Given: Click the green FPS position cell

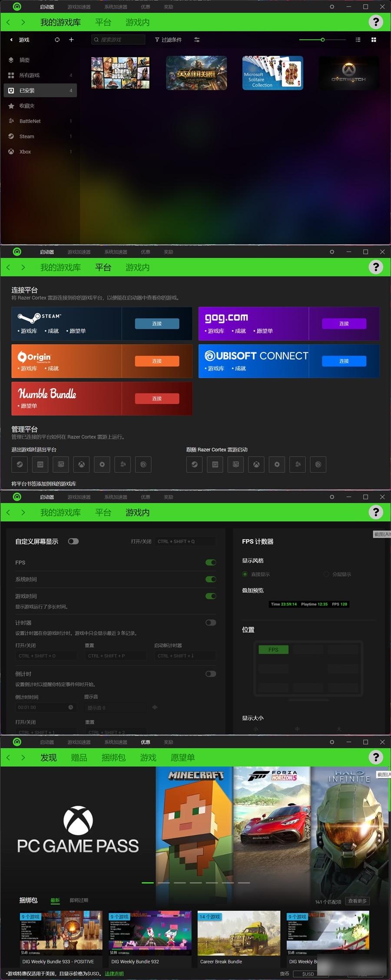Looking at the screenshot, I should 273,649.
